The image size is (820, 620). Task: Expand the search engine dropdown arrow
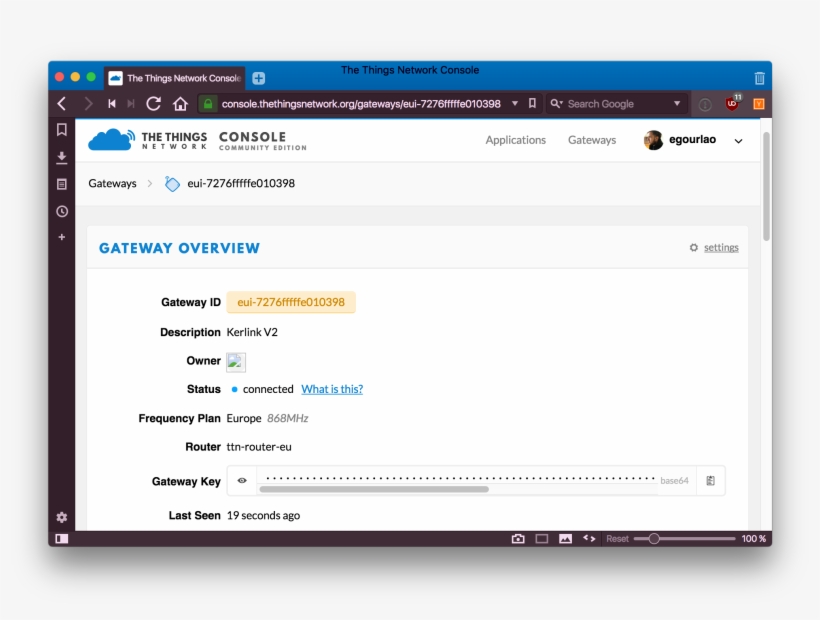pyautogui.click(x=677, y=103)
